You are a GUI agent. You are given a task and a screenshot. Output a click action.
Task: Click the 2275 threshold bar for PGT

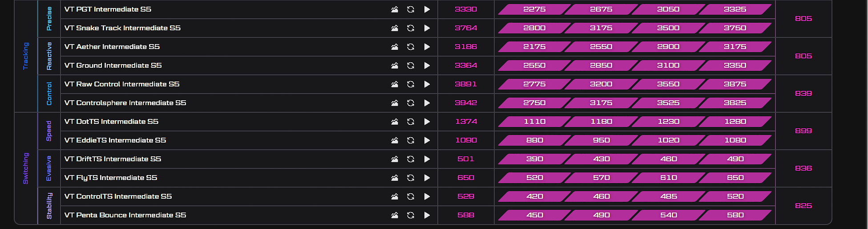tap(534, 9)
